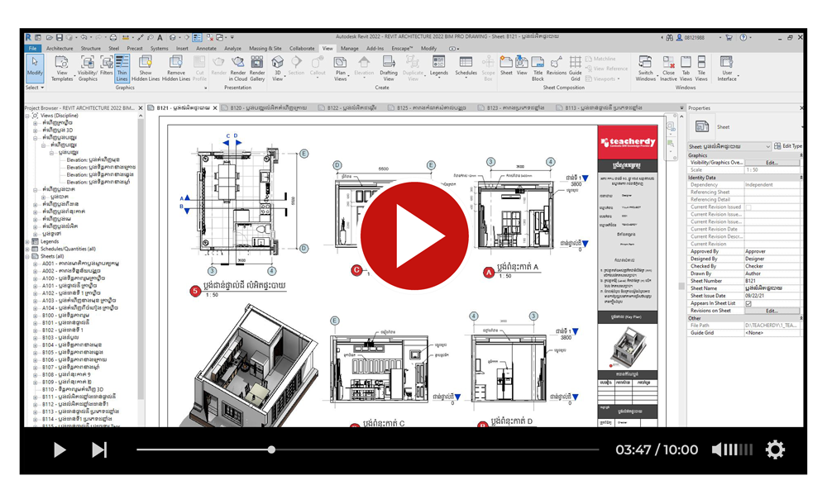This screenshot has height=504, width=827.
Task: Switch to the Manage ribbon tab
Action: point(349,48)
